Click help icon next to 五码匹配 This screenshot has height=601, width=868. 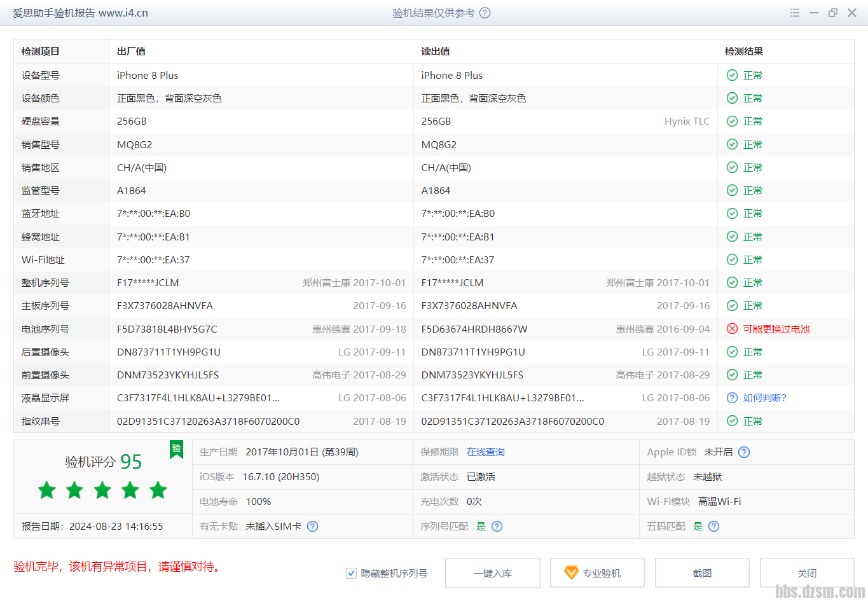[x=714, y=526]
